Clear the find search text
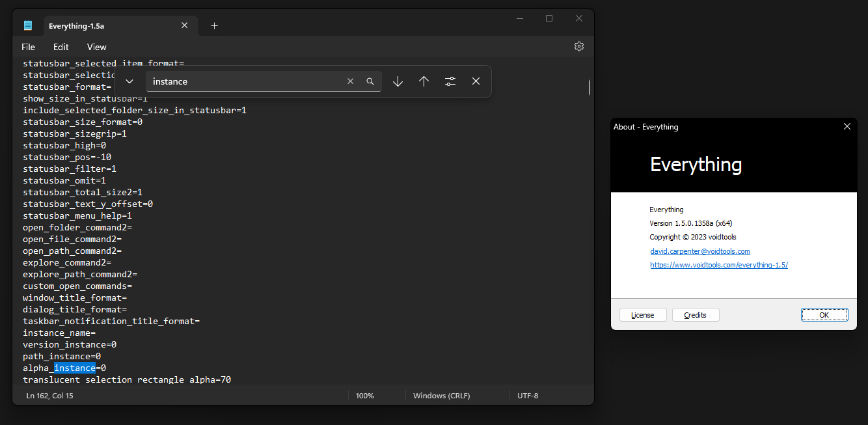The width and height of the screenshot is (868, 425). 351,81
